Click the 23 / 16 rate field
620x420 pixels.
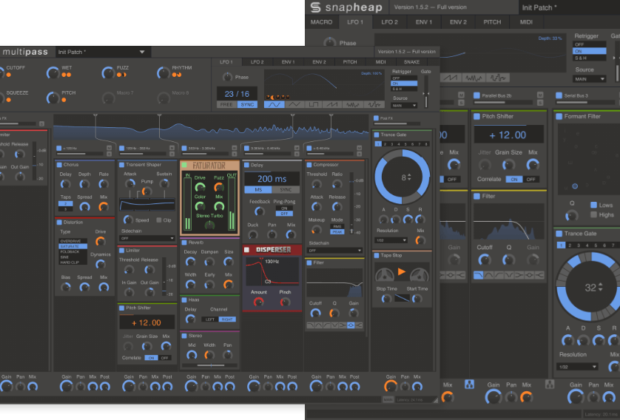click(237, 94)
